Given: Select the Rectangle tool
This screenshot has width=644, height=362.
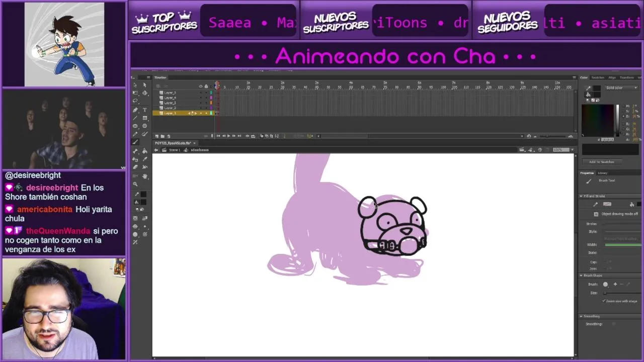Looking at the screenshot, I should pos(145,118).
